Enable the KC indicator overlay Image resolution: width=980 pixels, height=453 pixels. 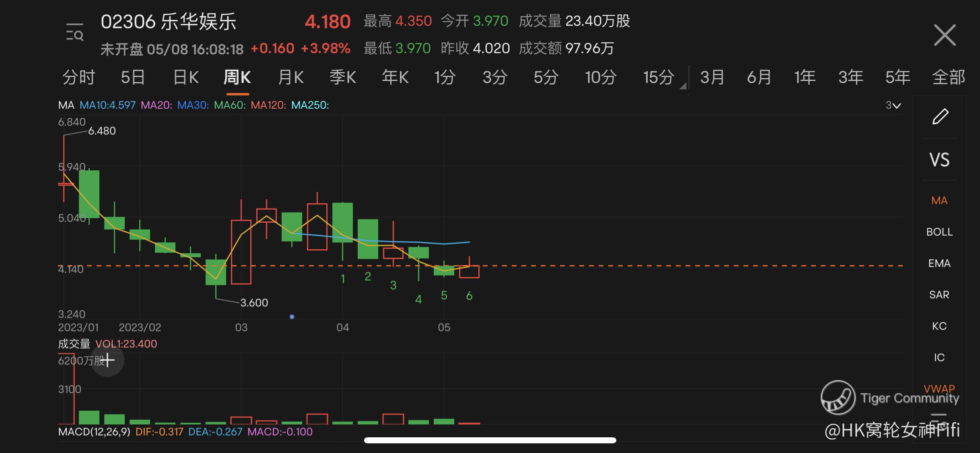(939, 326)
